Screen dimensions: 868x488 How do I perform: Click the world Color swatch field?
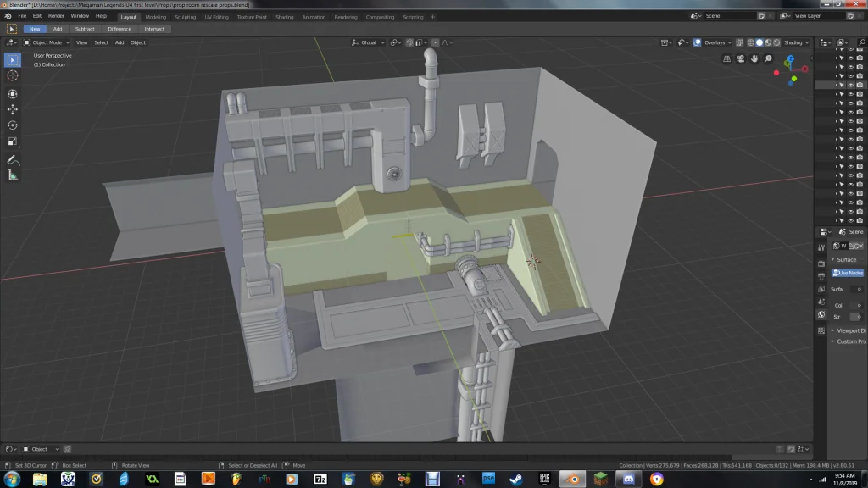[856, 305]
